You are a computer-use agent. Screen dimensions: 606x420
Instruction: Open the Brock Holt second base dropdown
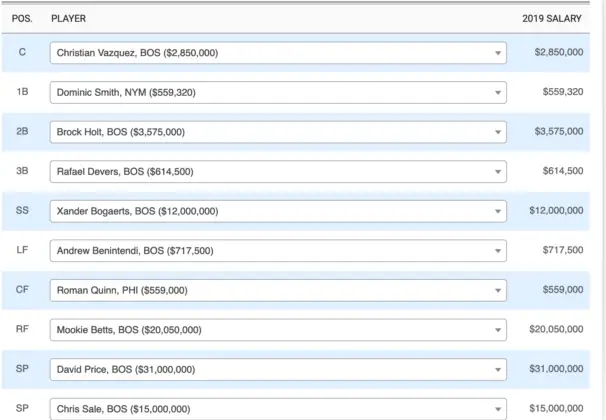click(278, 132)
